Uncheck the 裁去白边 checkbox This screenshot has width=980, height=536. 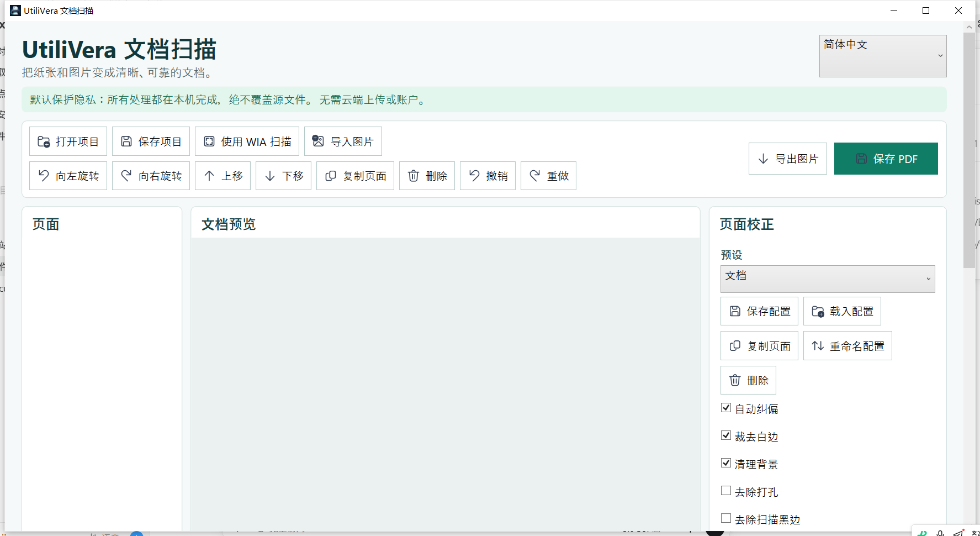click(x=726, y=435)
